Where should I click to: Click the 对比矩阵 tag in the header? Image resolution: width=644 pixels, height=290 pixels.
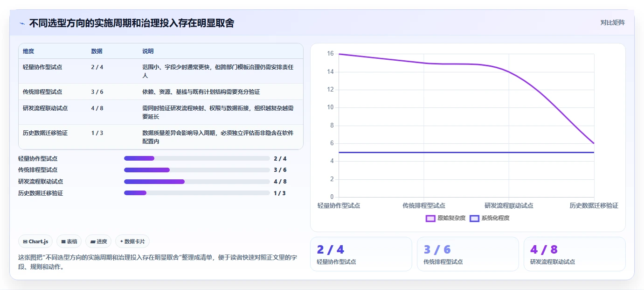pos(612,22)
